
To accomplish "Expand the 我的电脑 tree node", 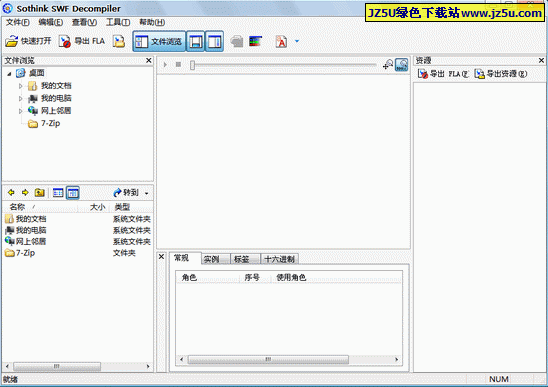I will click(x=21, y=98).
